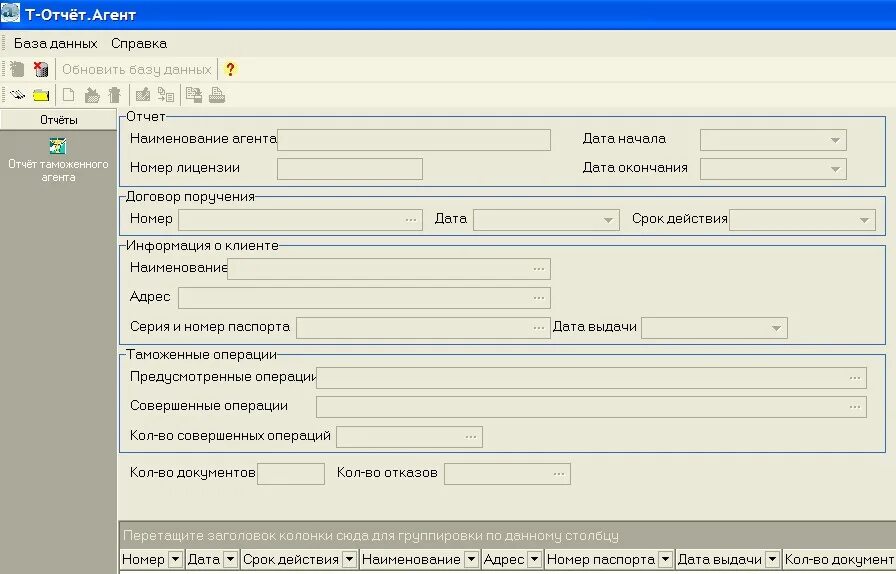Open filter arrow of Дата выдачи column header

point(772,559)
